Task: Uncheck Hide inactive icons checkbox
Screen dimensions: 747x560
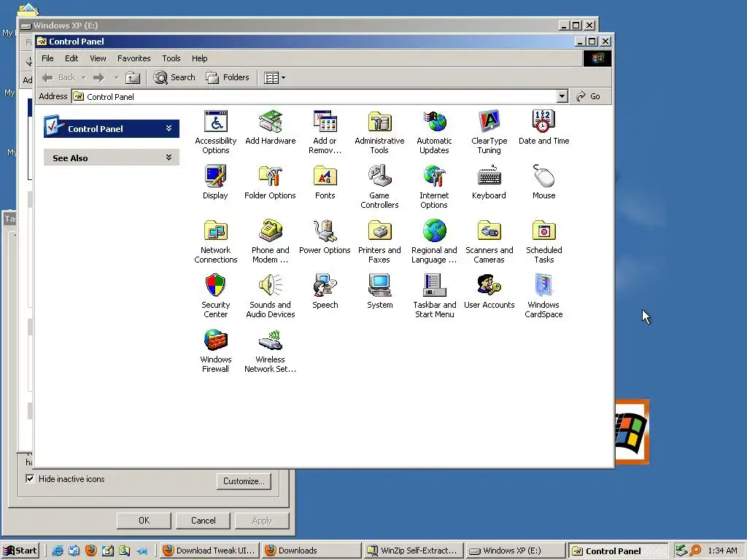Action: (30, 478)
